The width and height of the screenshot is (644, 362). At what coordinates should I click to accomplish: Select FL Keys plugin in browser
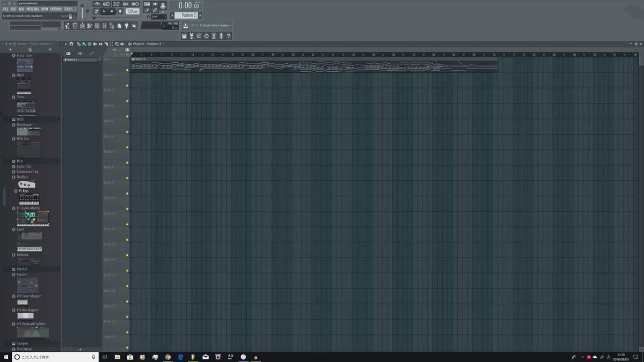[x=24, y=190]
